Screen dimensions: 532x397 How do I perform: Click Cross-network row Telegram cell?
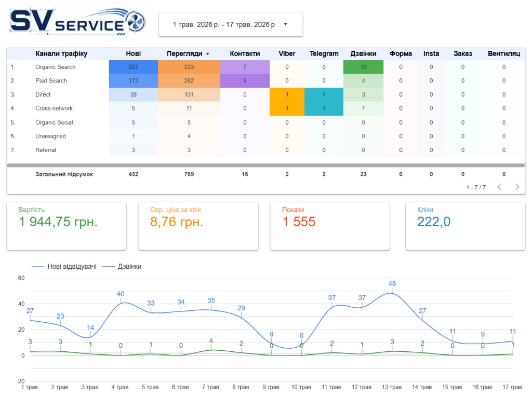[324, 108]
